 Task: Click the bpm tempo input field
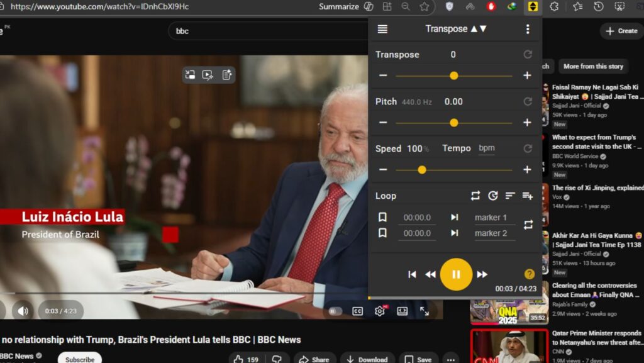pos(487,148)
